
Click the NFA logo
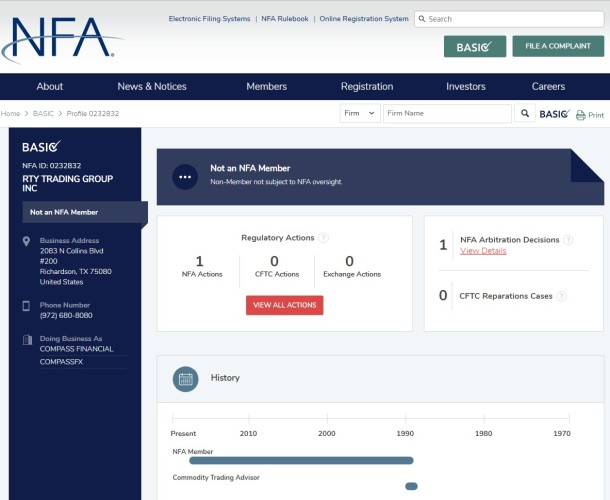(x=62, y=41)
